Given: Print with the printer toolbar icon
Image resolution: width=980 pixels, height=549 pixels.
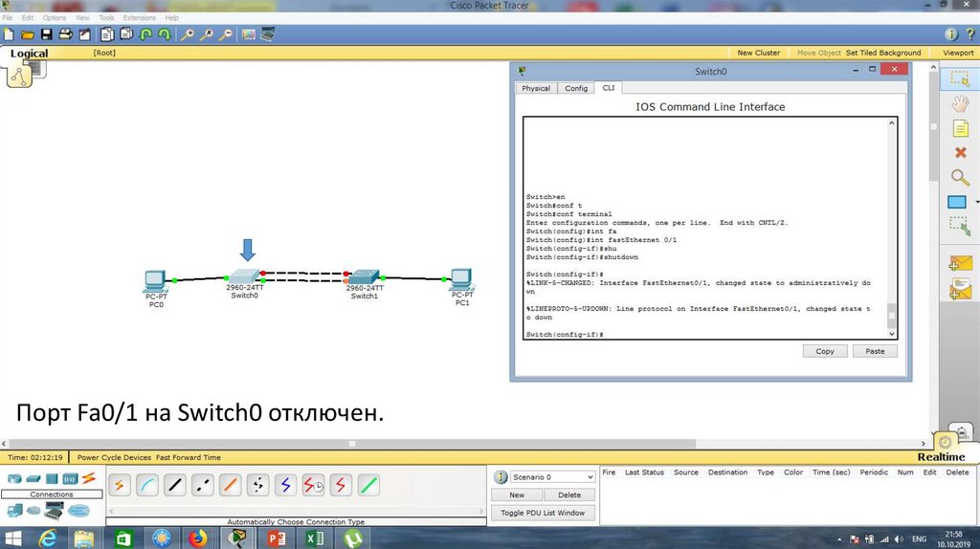Looking at the screenshot, I should tap(65, 34).
